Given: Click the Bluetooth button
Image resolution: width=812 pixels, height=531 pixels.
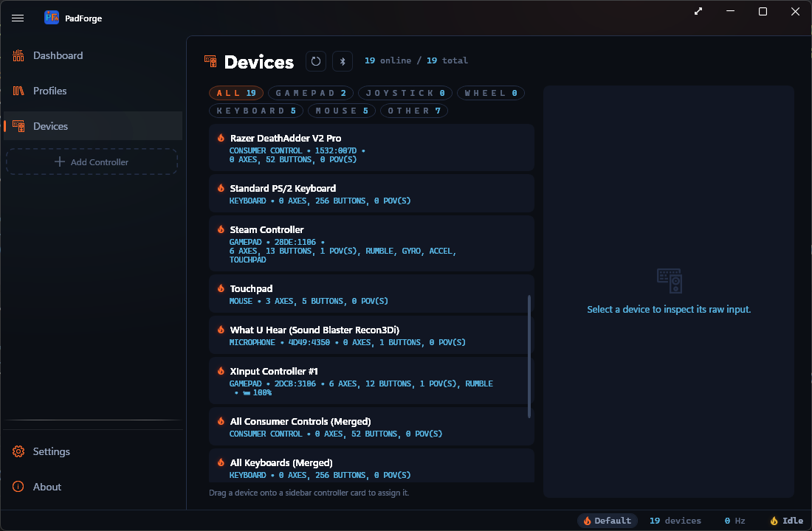Looking at the screenshot, I should [x=343, y=61].
